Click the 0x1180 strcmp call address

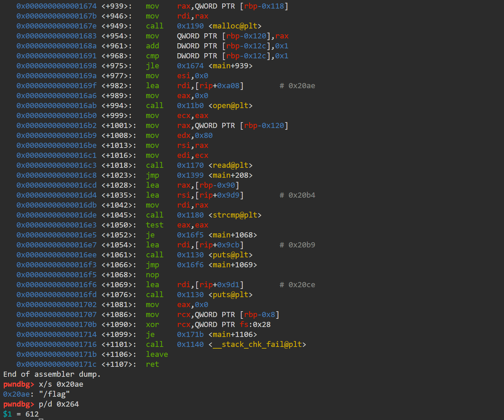point(190,215)
